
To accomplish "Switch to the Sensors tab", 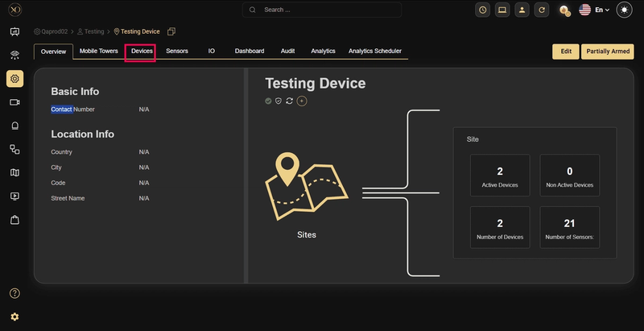I will tap(177, 51).
